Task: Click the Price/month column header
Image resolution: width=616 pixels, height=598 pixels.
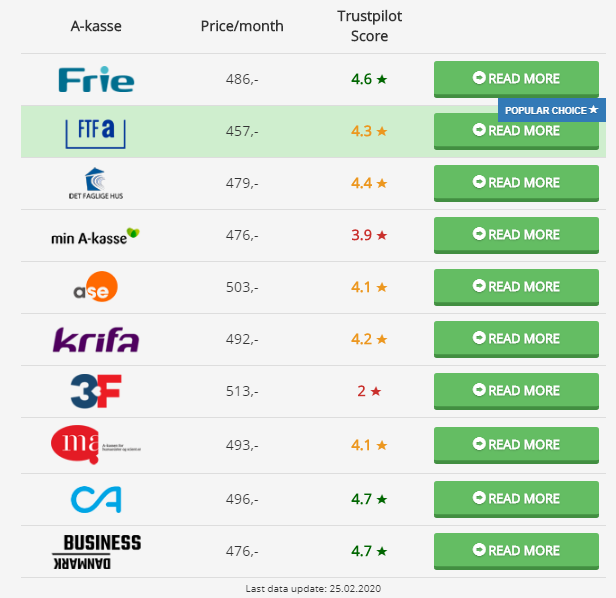Action: [242, 26]
